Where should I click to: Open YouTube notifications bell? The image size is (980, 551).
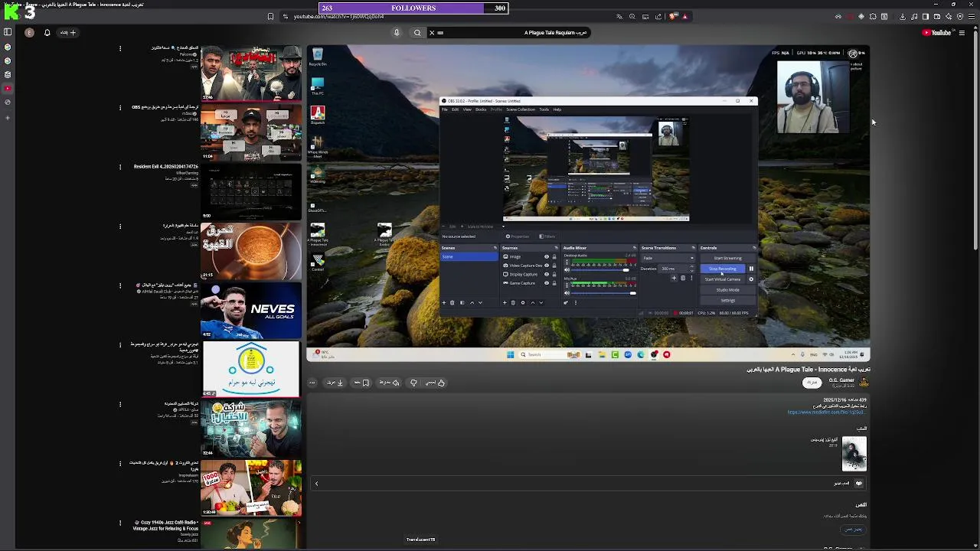(x=47, y=32)
